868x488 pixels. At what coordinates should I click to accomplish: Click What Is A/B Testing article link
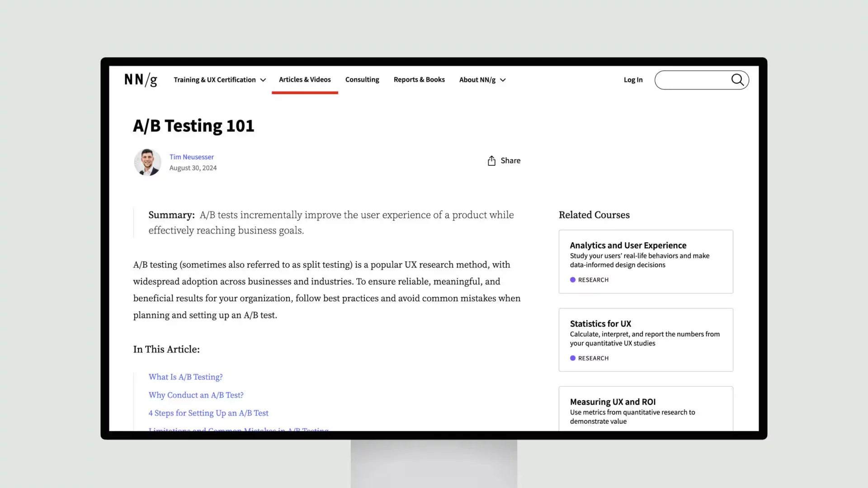185,376
